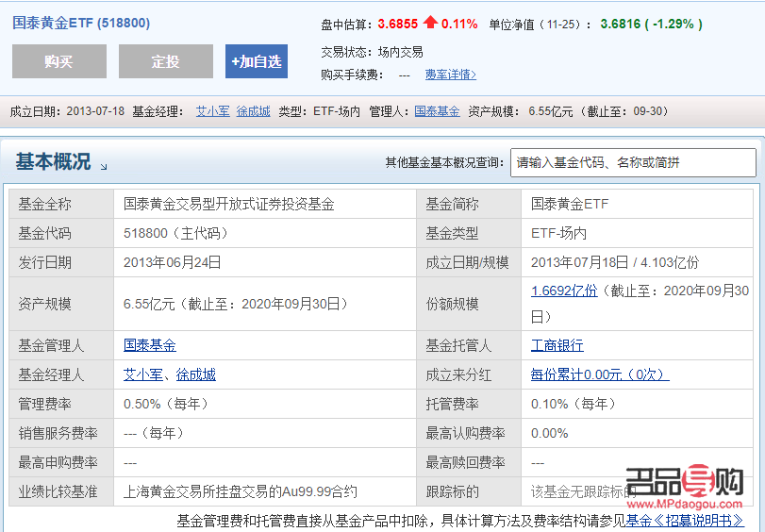
Task: Select 最高认购费率 value 0.00%
Action: coord(549,433)
